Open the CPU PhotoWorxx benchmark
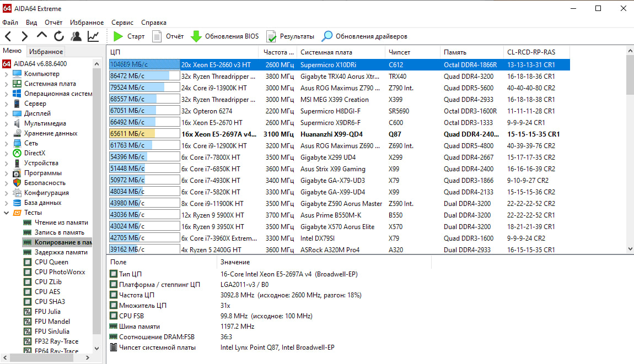This screenshot has width=634, height=364. 60,272
